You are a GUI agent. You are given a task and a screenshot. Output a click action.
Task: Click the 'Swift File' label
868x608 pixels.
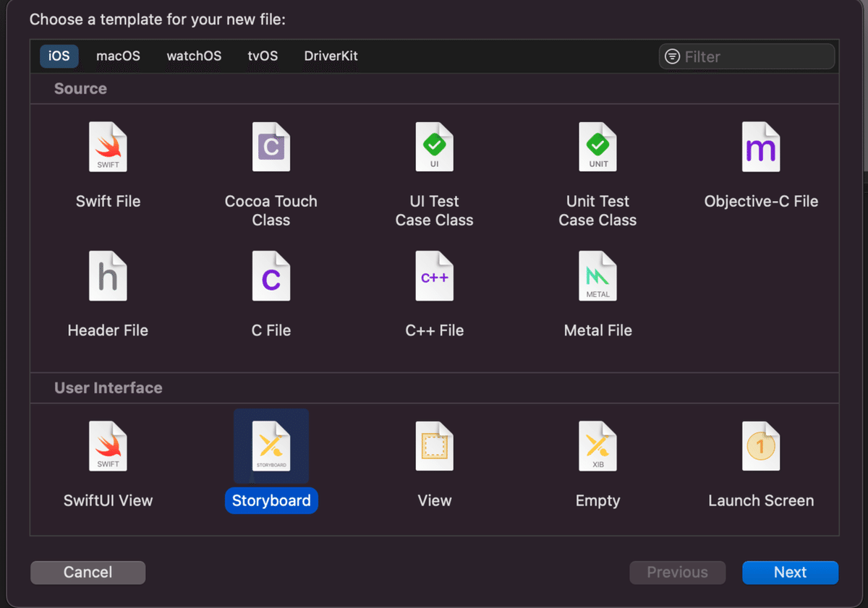click(108, 202)
